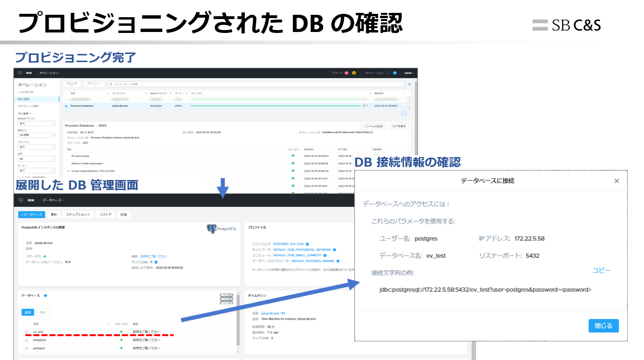Open the Nutanixクラスタ filter dropdown
This screenshot has height=360, width=644.
(x=37, y=123)
